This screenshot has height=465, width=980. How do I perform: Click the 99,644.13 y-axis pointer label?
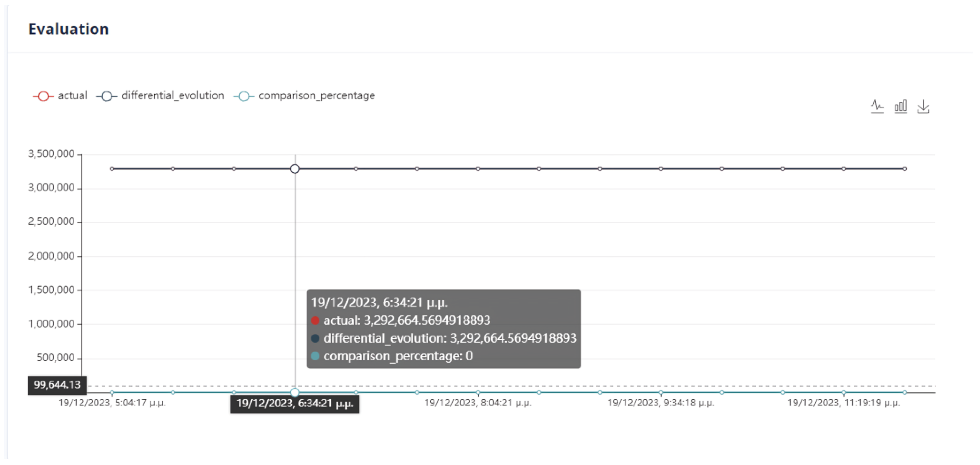click(57, 385)
